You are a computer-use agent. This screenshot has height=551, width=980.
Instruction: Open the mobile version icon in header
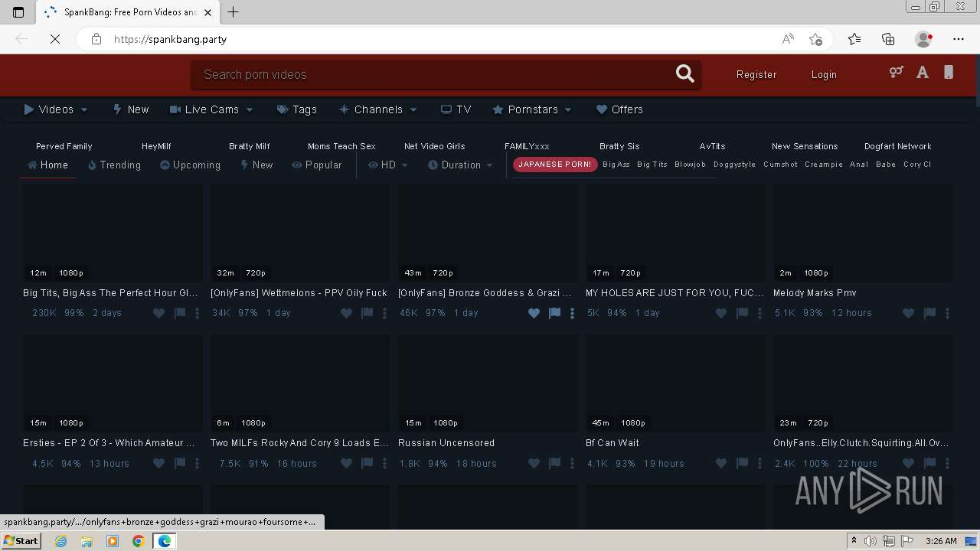pyautogui.click(x=949, y=73)
